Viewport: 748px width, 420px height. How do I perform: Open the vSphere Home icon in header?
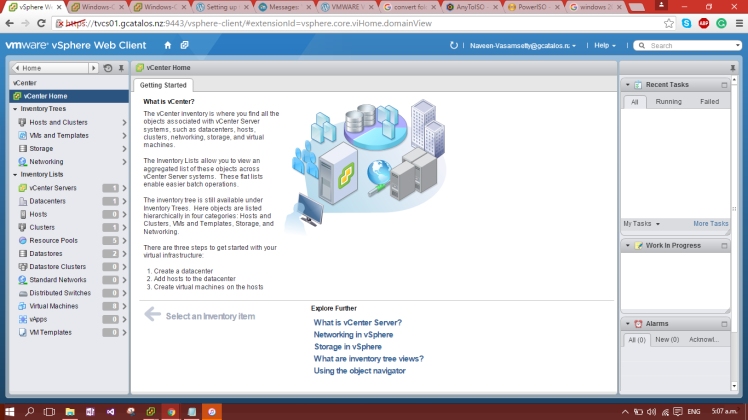coord(167,45)
